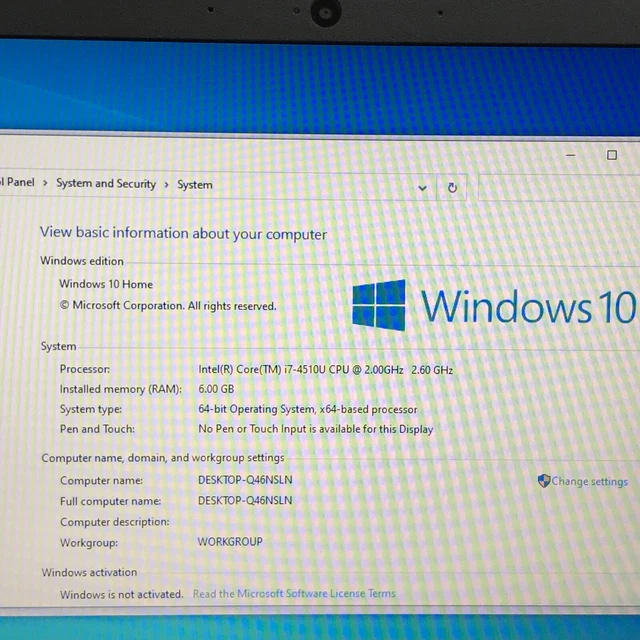Image resolution: width=640 pixels, height=640 pixels.
Task: Click the Windows edition section header
Action: point(82,261)
